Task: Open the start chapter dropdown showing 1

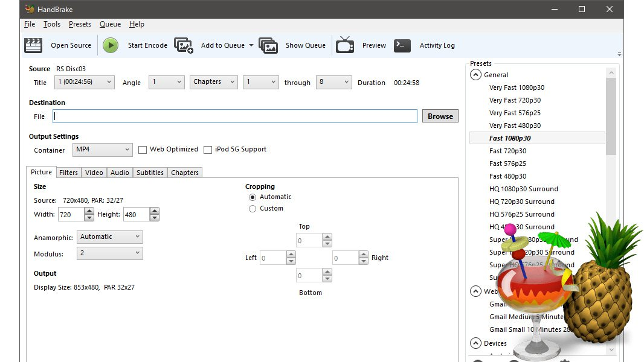Action: (x=261, y=82)
